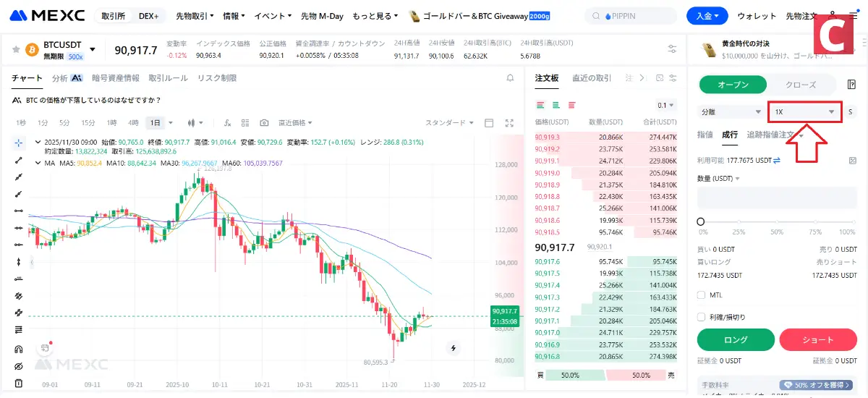Open the futures tutorial guide icon
868x398 pixels.
850,85
